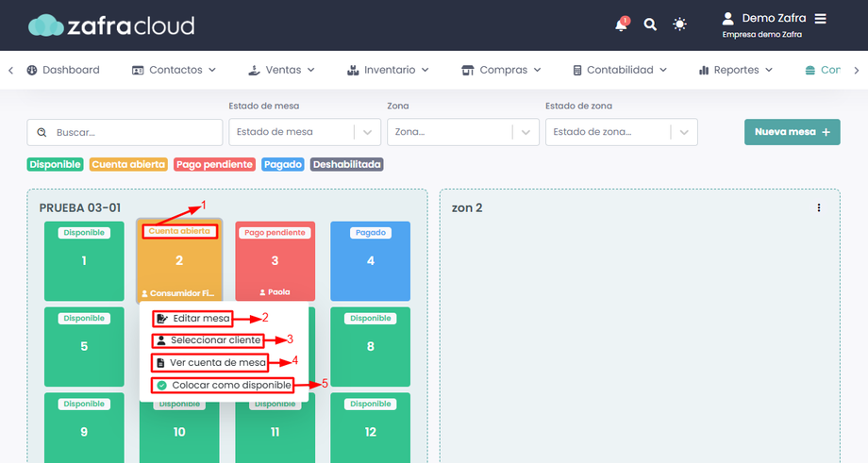The image size is (868, 463).
Task: Click the Cuenta abierta legend tag
Action: coord(128,164)
